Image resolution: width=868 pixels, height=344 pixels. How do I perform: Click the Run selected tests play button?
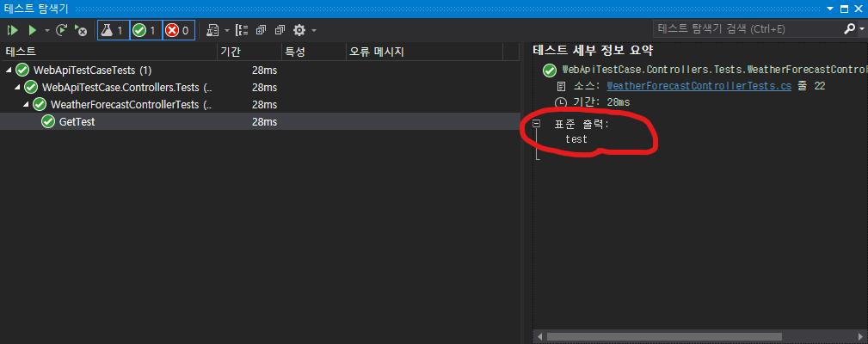[x=33, y=30]
